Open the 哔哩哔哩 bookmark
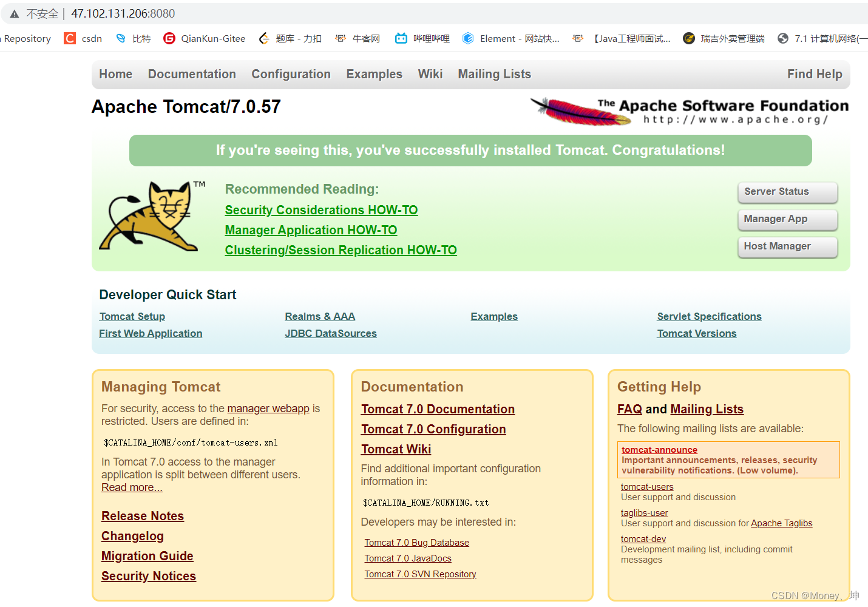Screen dimensions: 868x607 point(422,38)
